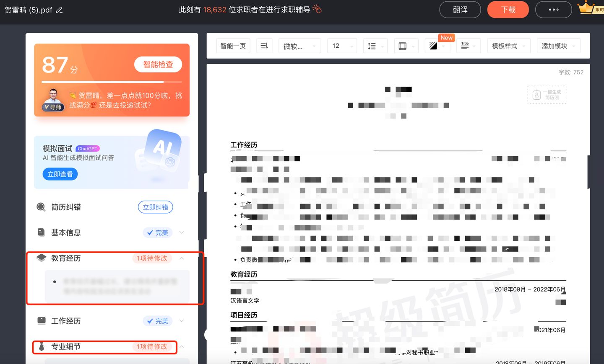This screenshot has width=604, height=364.
Task: Click 汉语言文学 major text in resume
Action: coord(245,300)
